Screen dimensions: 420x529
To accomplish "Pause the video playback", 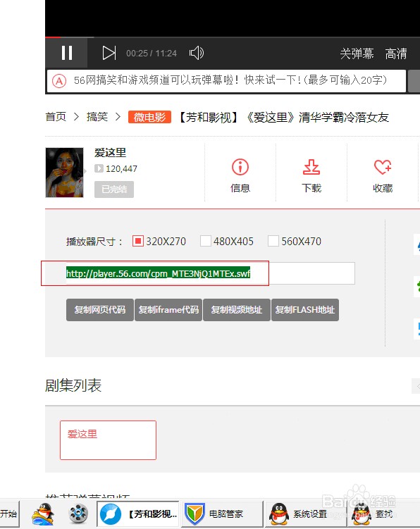I will point(66,53).
